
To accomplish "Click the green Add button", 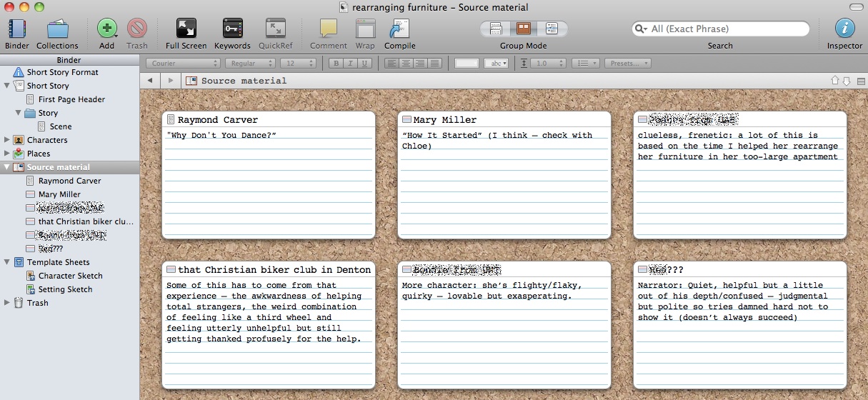I will tap(106, 29).
